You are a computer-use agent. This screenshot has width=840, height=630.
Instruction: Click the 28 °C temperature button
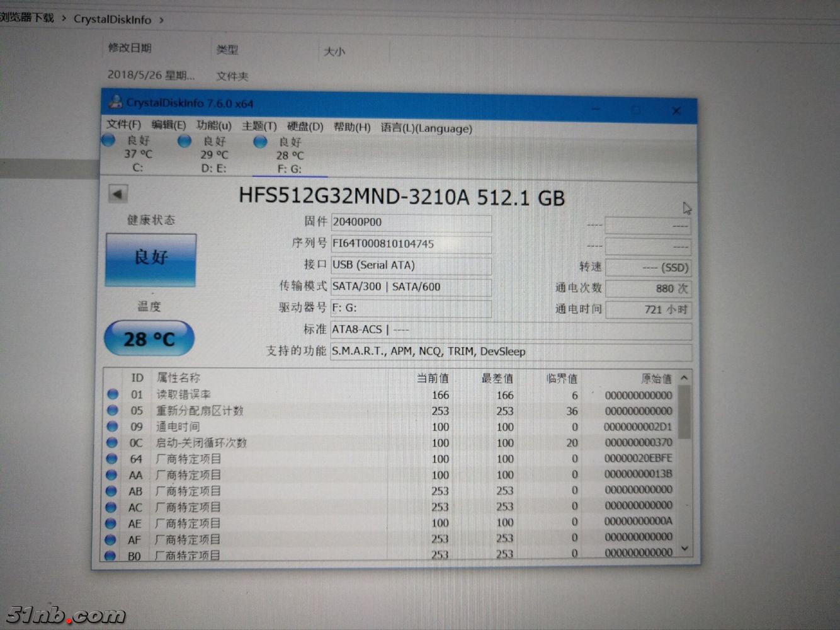pyautogui.click(x=149, y=339)
